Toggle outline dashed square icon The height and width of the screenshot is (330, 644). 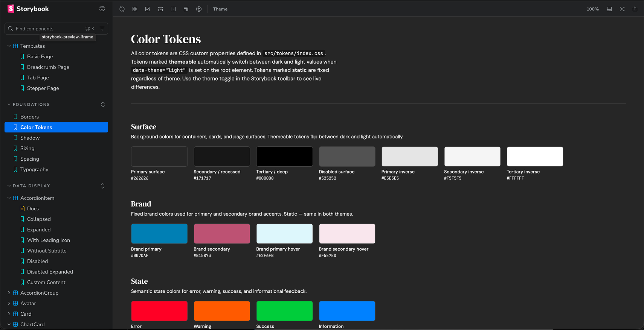point(173,9)
